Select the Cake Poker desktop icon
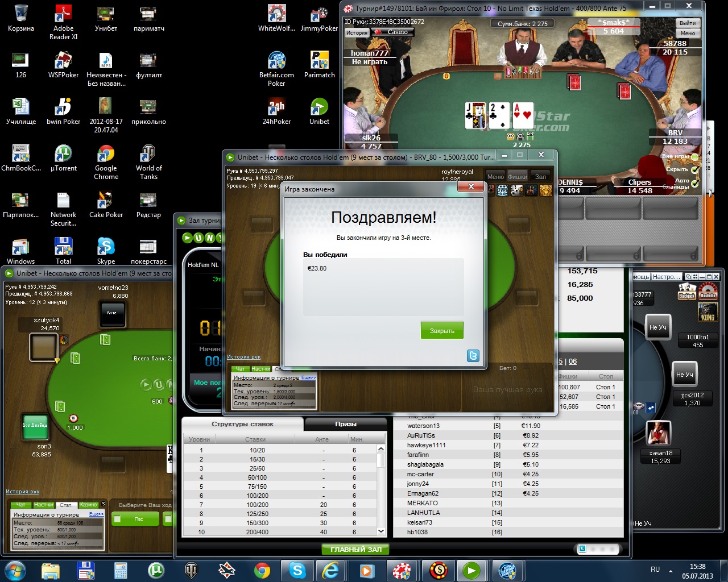 106,205
